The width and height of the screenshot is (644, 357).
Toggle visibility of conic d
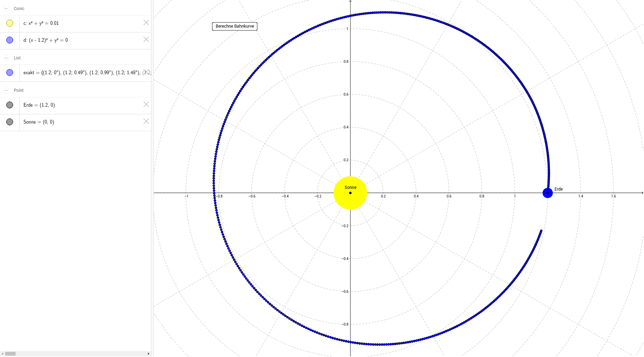(10, 40)
